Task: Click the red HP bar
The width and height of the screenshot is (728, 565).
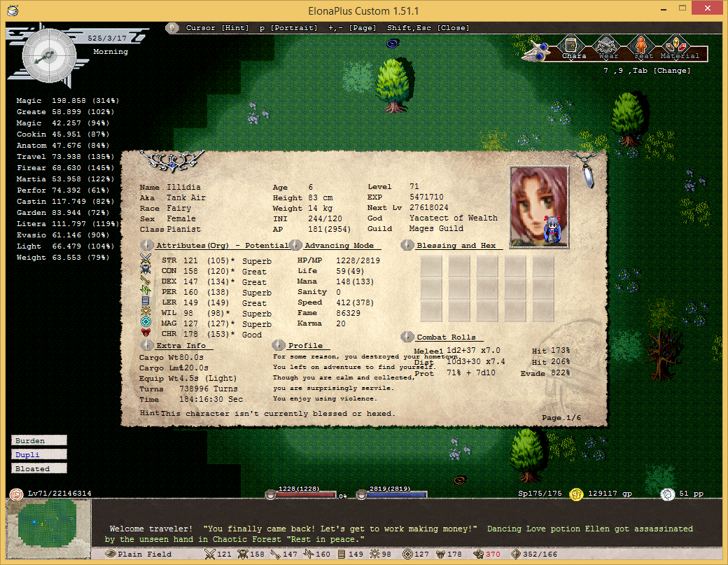Action: tap(305, 495)
